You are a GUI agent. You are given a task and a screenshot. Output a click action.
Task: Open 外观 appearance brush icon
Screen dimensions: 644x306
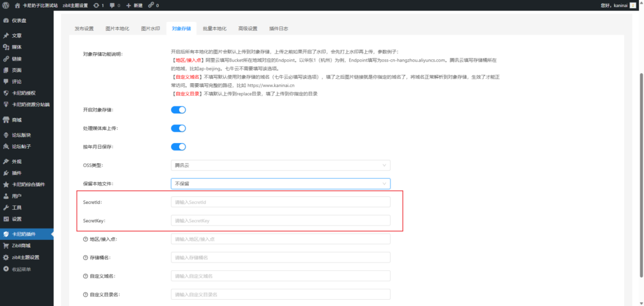[6, 162]
